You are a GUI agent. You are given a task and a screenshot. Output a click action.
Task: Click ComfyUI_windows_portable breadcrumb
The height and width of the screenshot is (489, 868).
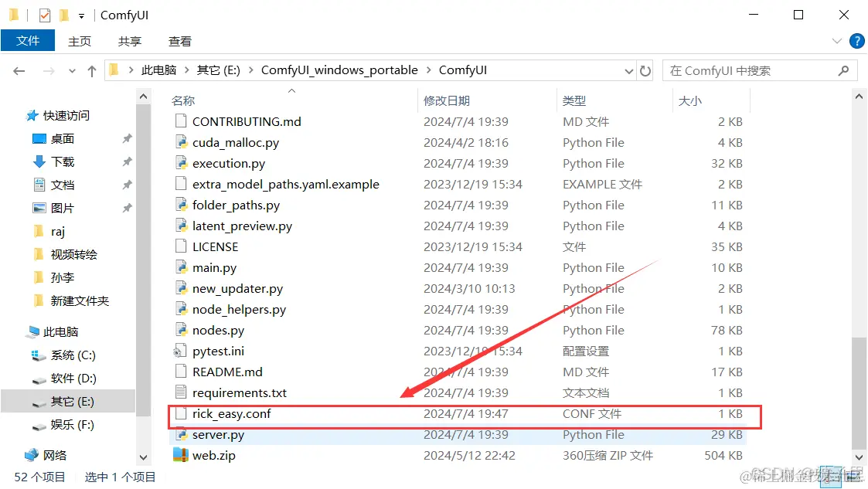(x=339, y=70)
